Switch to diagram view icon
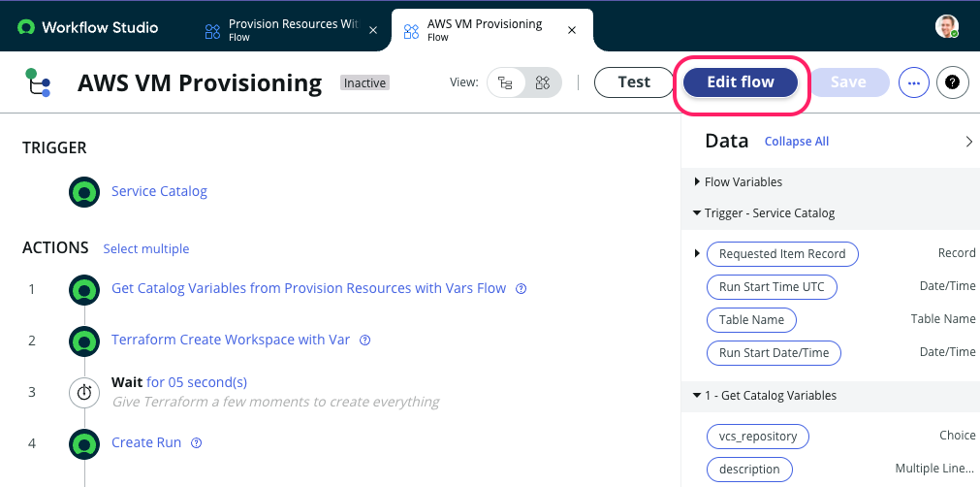This screenshot has height=487, width=980. pyautogui.click(x=543, y=82)
